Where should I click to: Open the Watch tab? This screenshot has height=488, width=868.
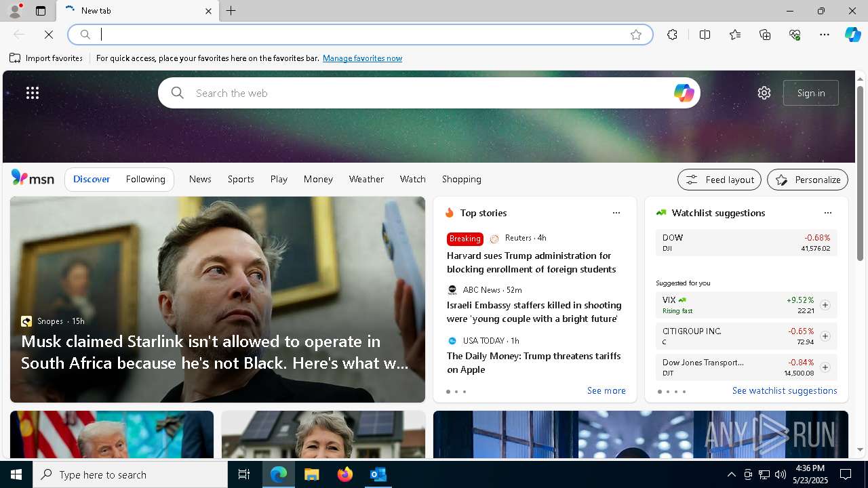coord(413,179)
